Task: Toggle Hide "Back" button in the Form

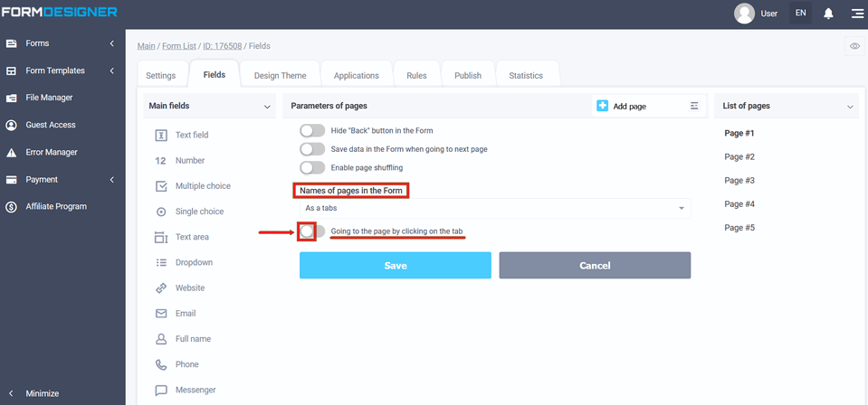Action: click(x=312, y=131)
